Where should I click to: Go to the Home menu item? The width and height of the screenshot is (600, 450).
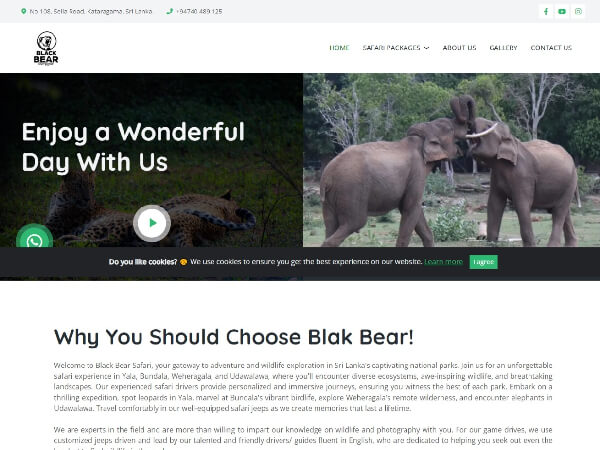(x=339, y=48)
